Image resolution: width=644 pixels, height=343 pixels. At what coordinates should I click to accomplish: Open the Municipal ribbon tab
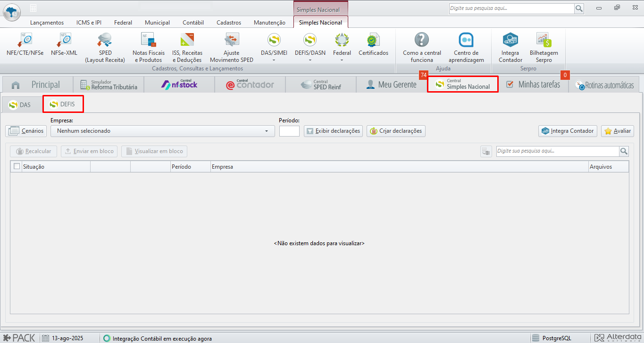[157, 22]
